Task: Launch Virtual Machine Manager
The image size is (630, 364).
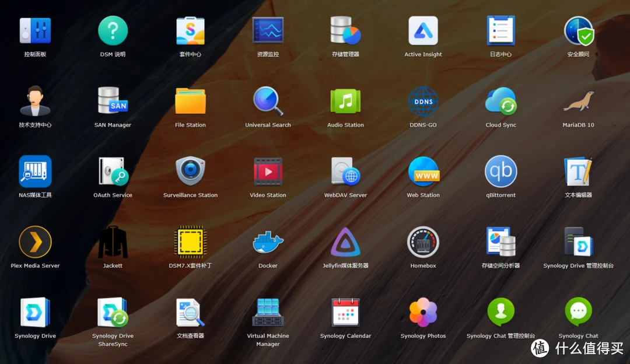Action: 268,313
